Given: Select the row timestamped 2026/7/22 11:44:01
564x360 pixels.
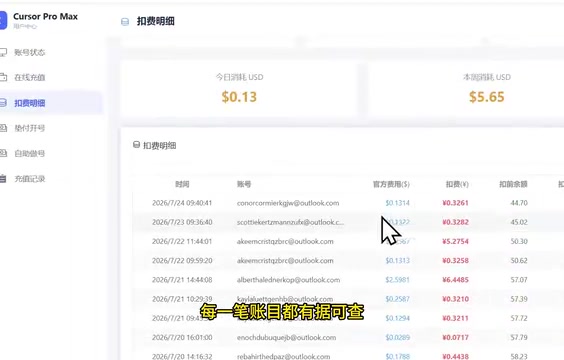Looking at the screenshot, I should [348, 241].
